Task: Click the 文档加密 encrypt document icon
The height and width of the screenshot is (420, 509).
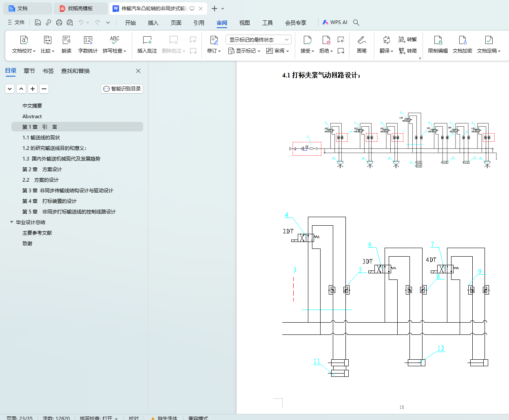Action: click(463, 40)
